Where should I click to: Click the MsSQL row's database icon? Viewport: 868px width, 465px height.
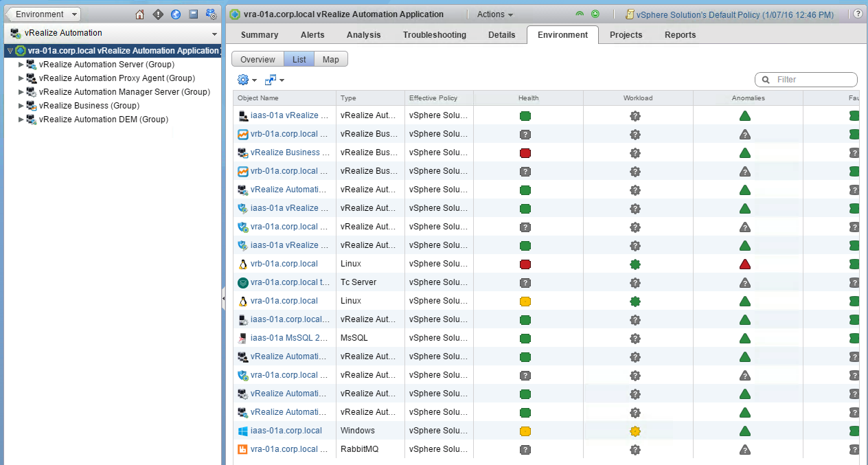tap(242, 338)
